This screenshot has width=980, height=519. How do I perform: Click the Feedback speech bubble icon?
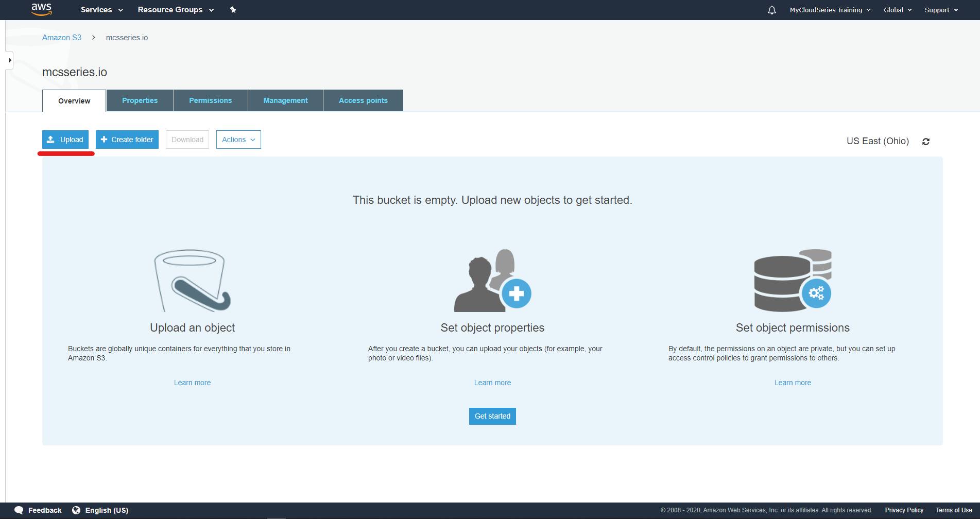tap(19, 510)
